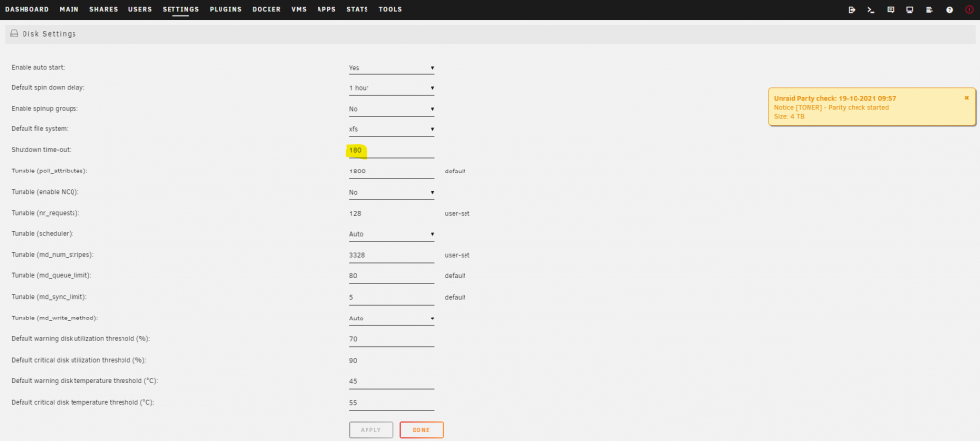Edit the Tunable (md_num_stripes) field
The height and width of the screenshot is (441, 980).
[x=391, y=255]
